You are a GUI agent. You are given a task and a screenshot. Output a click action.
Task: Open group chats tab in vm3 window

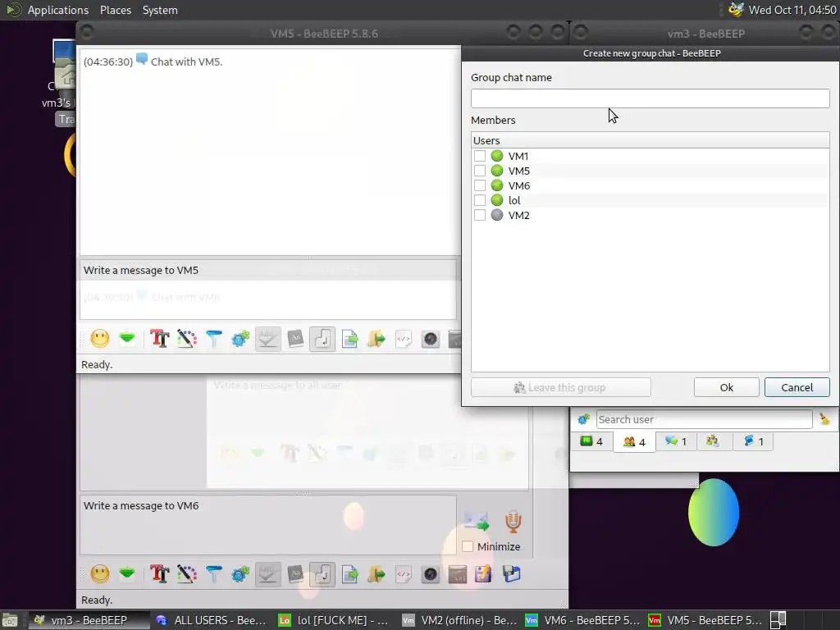(x=713, y=441)
